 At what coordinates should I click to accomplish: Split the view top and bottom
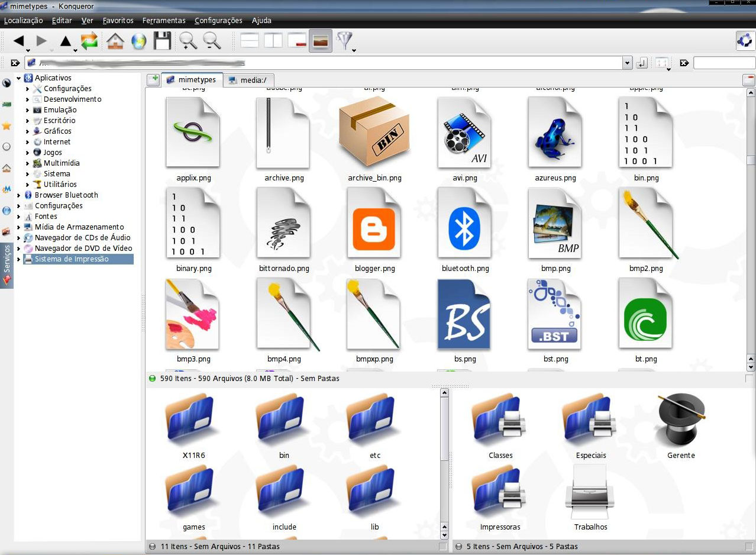coord(250,41)
